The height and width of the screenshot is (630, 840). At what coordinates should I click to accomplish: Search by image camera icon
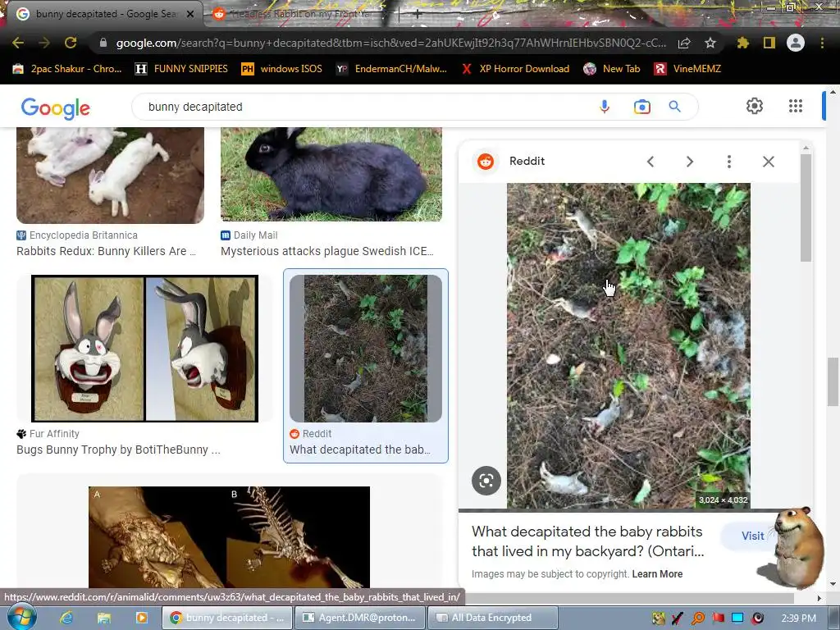641,107
